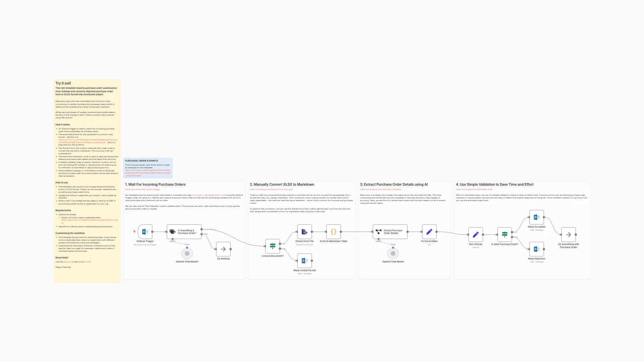
Task: Select the XLSX to Markdown Table code node
Action: (333, 232)
